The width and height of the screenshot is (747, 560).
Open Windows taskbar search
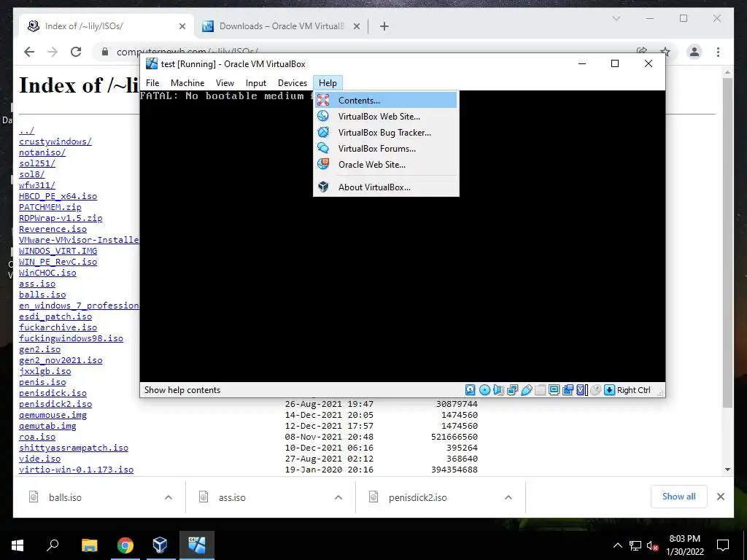point(53,545)
